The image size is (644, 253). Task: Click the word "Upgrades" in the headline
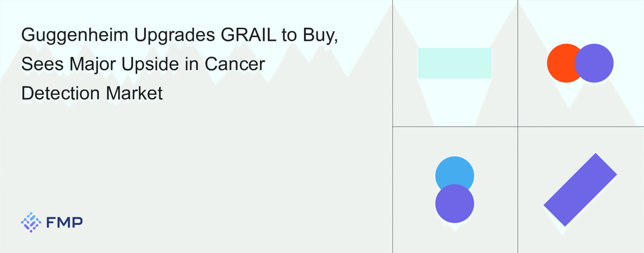(x=175, y=35)
